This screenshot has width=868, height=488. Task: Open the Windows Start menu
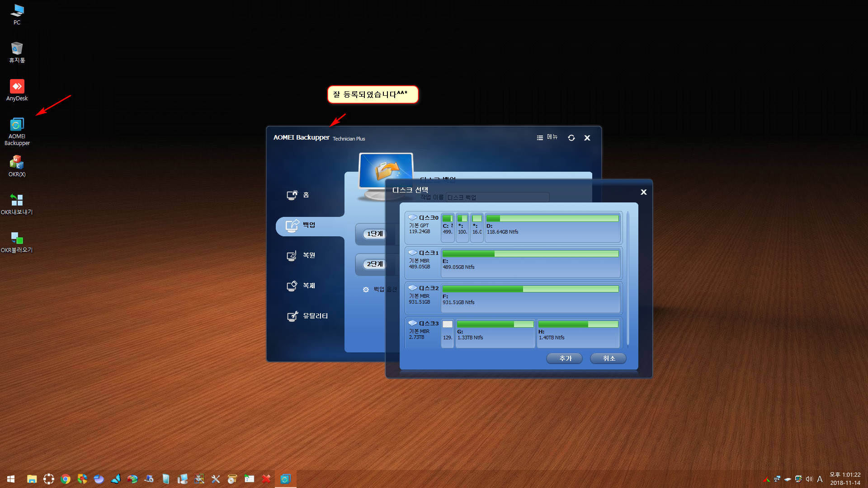tap(11, 479)
